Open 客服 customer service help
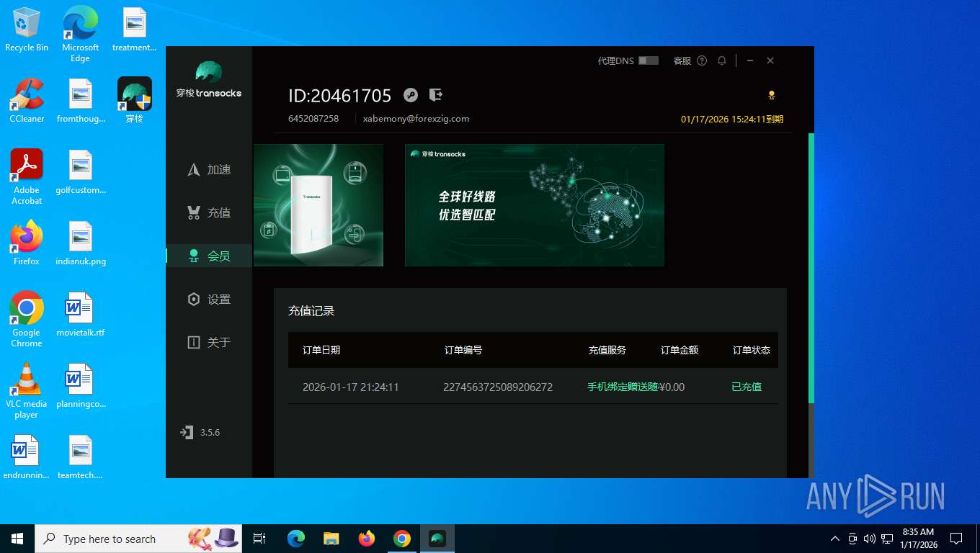The width and height of the screenshot is (980, 553). (x=690, y=60)
